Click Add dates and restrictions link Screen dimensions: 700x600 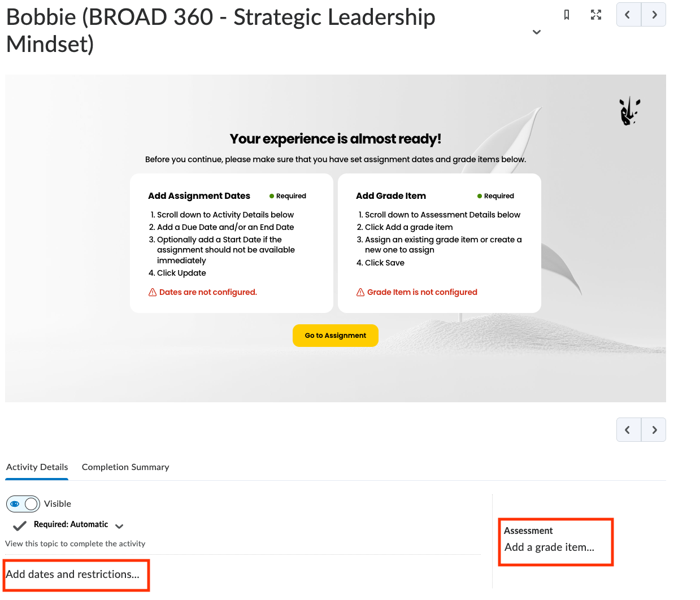click(x=72, y=575)
